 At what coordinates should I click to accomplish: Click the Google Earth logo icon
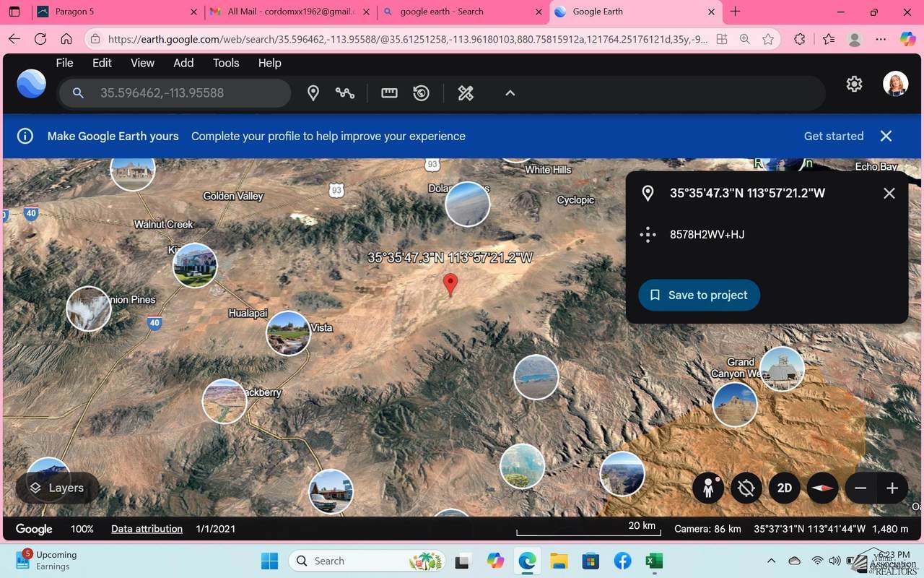click(x=32, y=85)
